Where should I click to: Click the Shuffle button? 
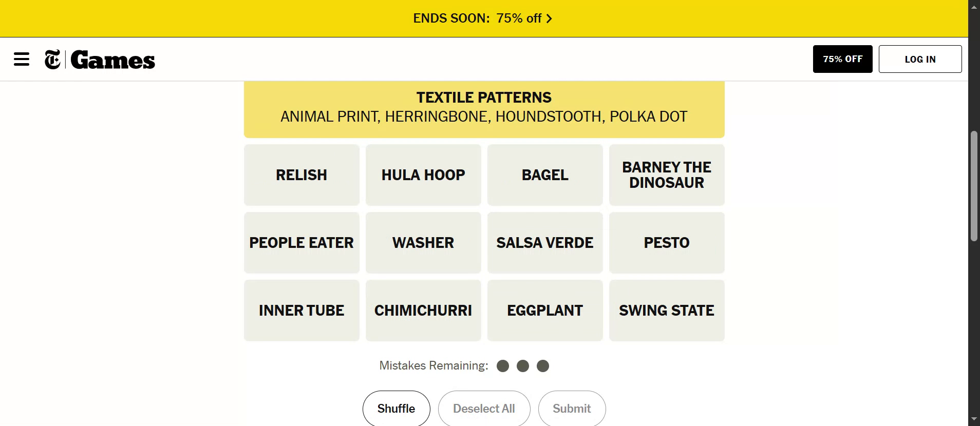pyautogui.click(x=396, y=409)
